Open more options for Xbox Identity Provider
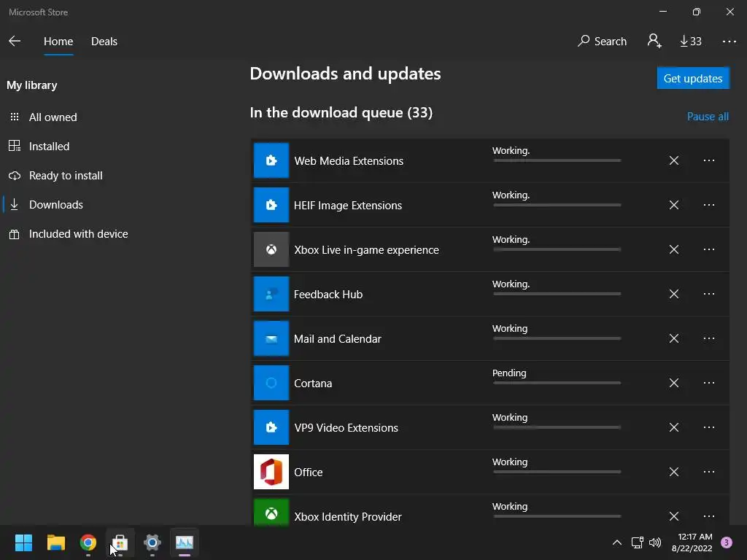Screen dimensions: 747x560 click(709, 516)
